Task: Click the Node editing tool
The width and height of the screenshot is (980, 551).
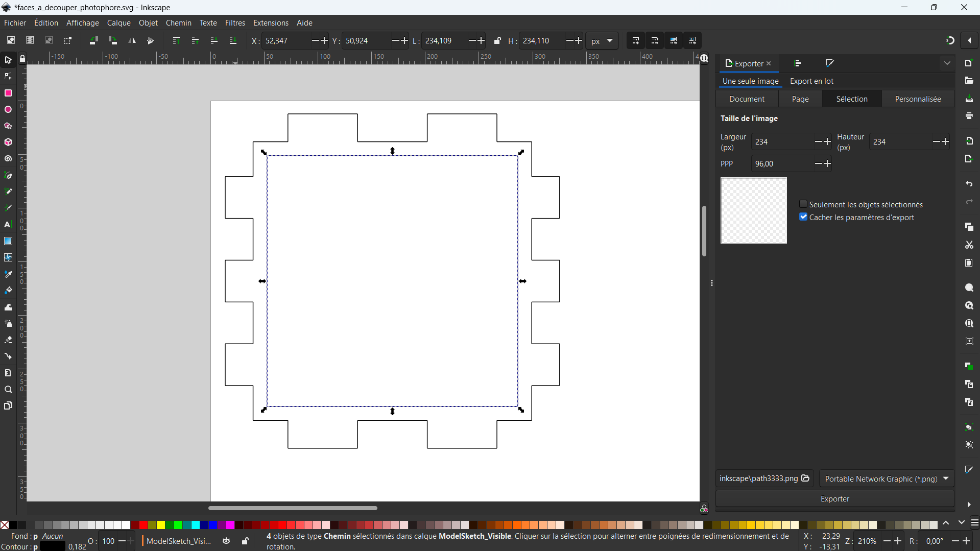Action: (8, 77)
